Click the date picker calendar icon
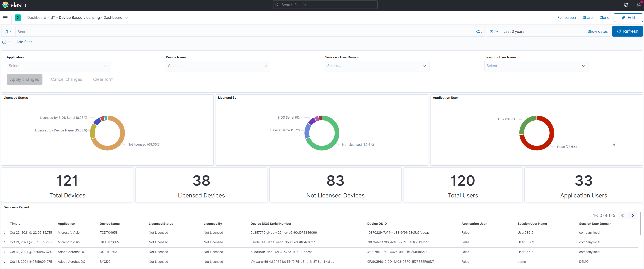This screenshot has height=269, width=644. point(492,31)
